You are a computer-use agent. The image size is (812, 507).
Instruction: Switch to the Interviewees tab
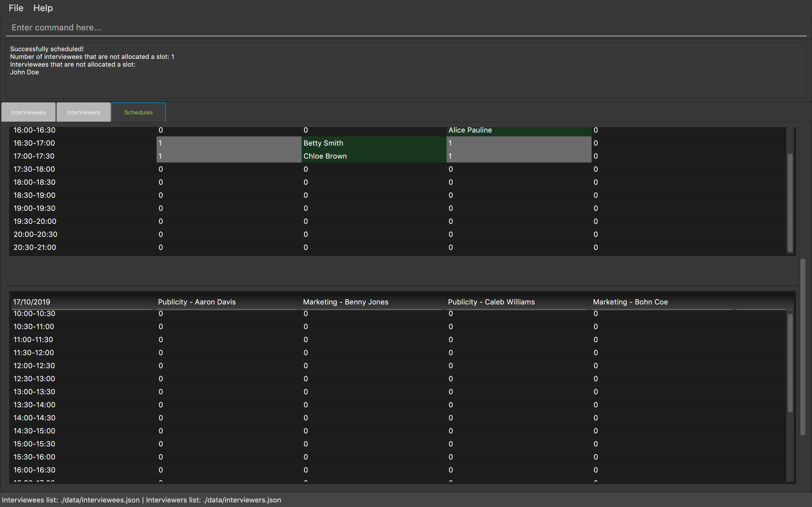(x=28, y=112)
